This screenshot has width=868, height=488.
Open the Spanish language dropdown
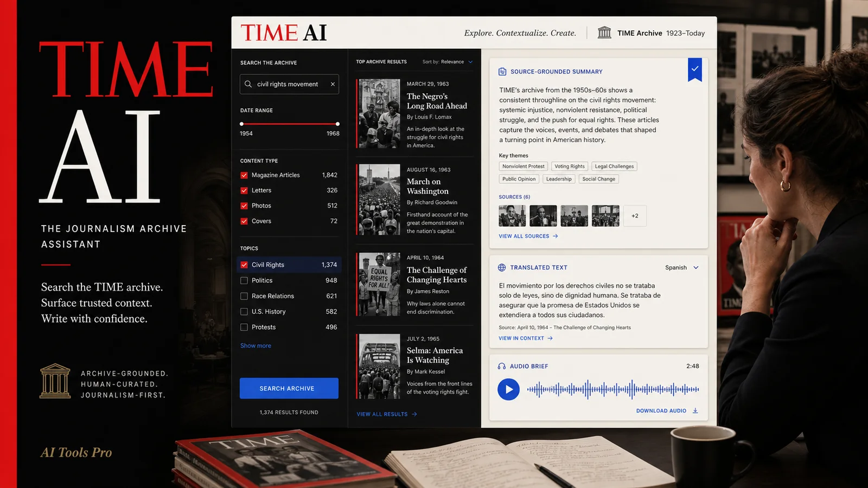coord(682,267)
